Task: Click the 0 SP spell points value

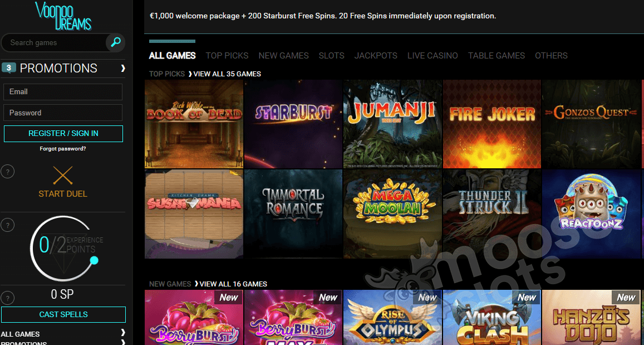Action: [x=62, y=294]
